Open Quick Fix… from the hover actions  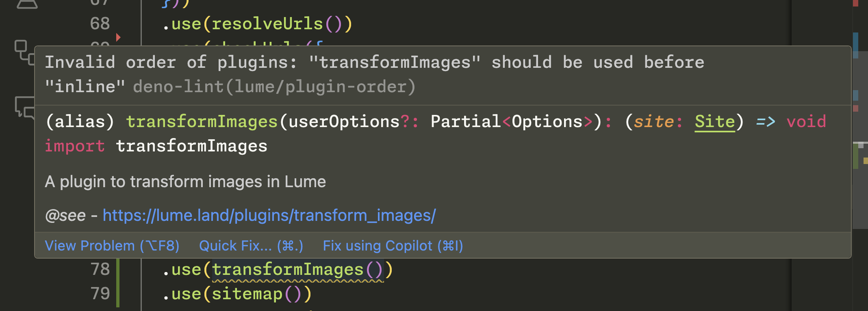pyautogui.click(x=251, y=246)
